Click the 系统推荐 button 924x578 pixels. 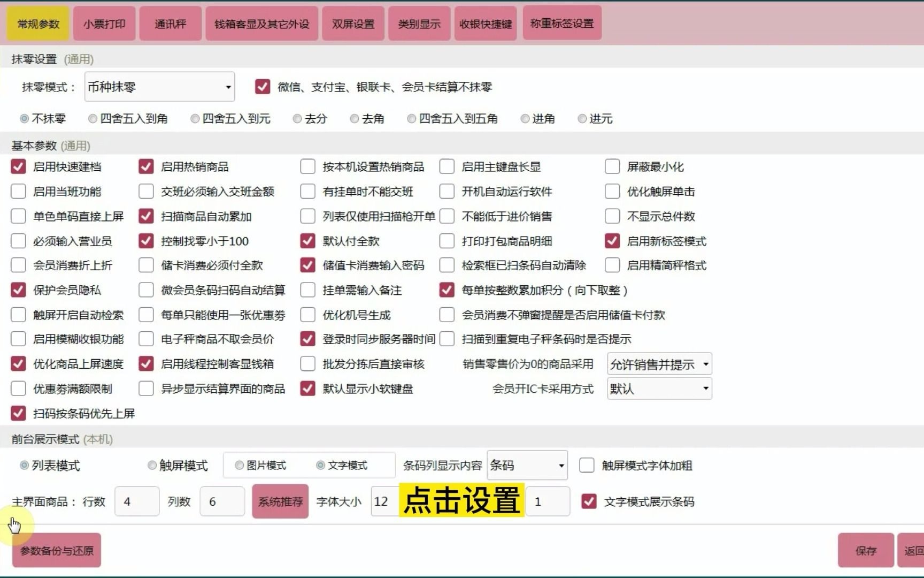coord(280,501)
